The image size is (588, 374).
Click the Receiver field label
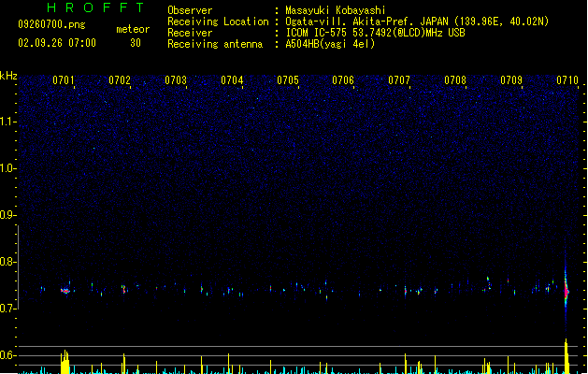pyautogui.click(x=190, y=33)
